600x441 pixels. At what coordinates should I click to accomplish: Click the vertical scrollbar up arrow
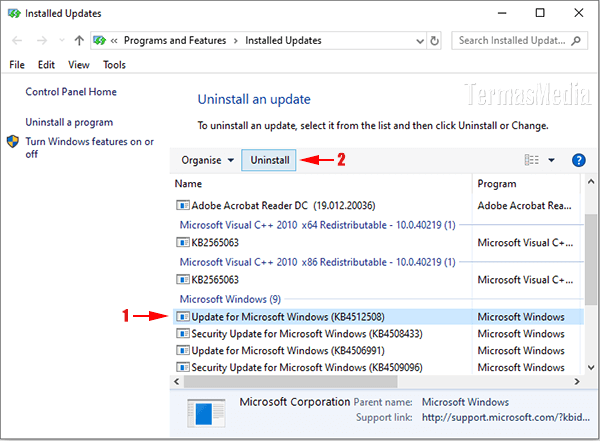pos(591,182)
